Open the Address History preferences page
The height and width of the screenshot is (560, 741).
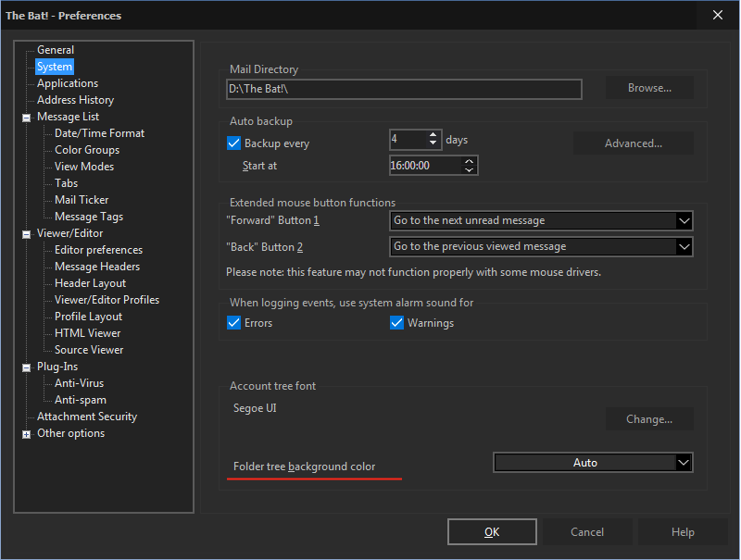pos(76,100)
